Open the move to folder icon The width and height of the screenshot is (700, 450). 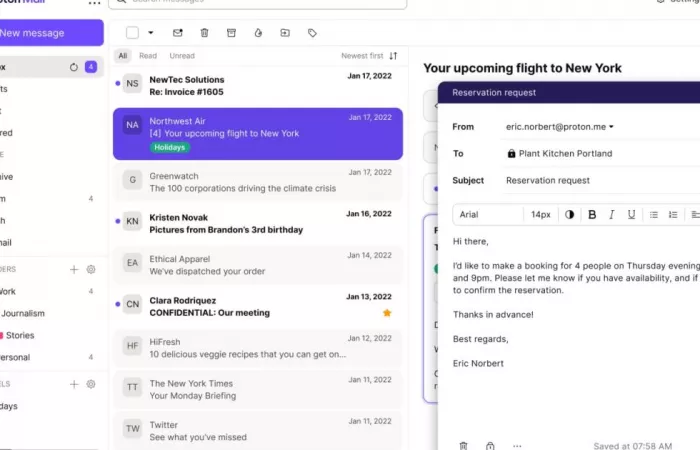(285, 33)
